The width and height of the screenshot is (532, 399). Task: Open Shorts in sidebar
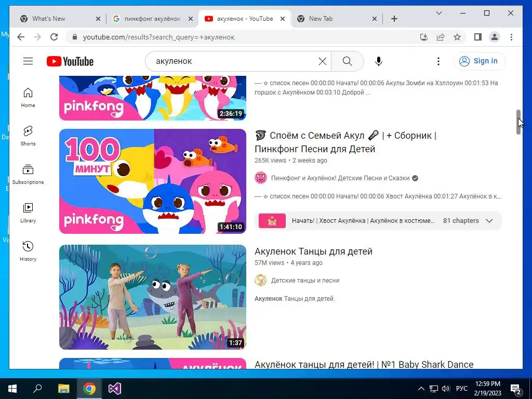pyautogui.click(x=28, y=136)
